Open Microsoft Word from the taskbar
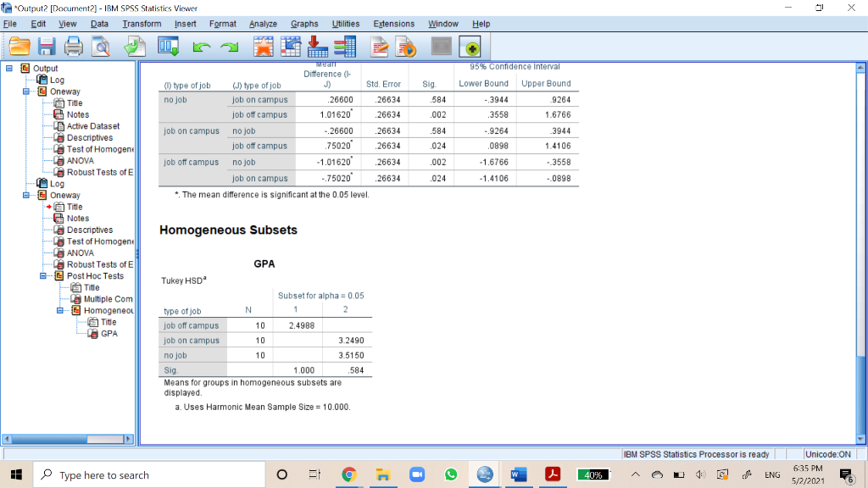Viewport: 868px width, 488px height. pos(518,474)
